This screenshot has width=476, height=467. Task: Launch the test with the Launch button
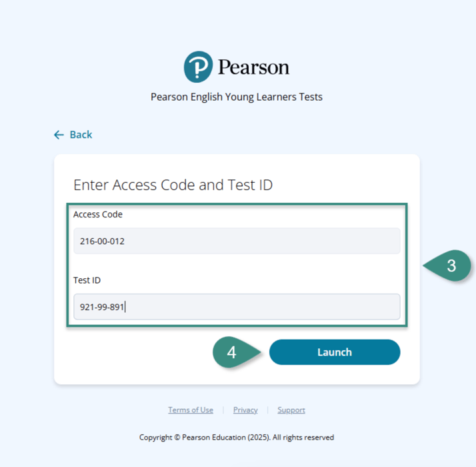click(x=335, y=352)
